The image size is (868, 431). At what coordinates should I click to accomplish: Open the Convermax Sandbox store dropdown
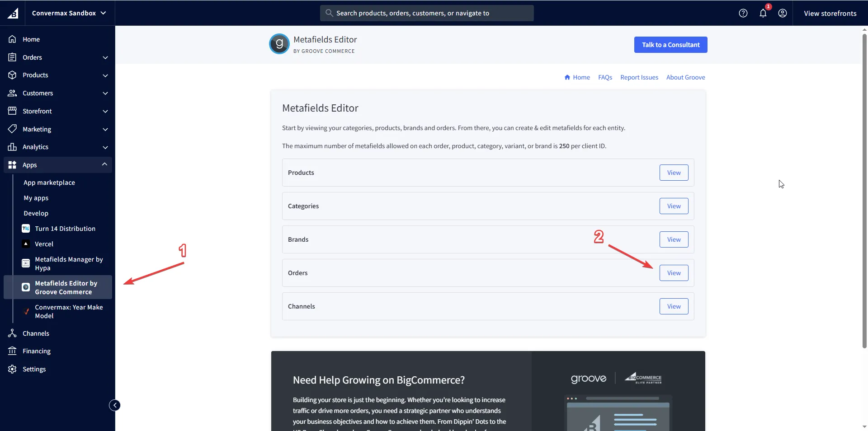pyautogui.click(x=69, y=13)
